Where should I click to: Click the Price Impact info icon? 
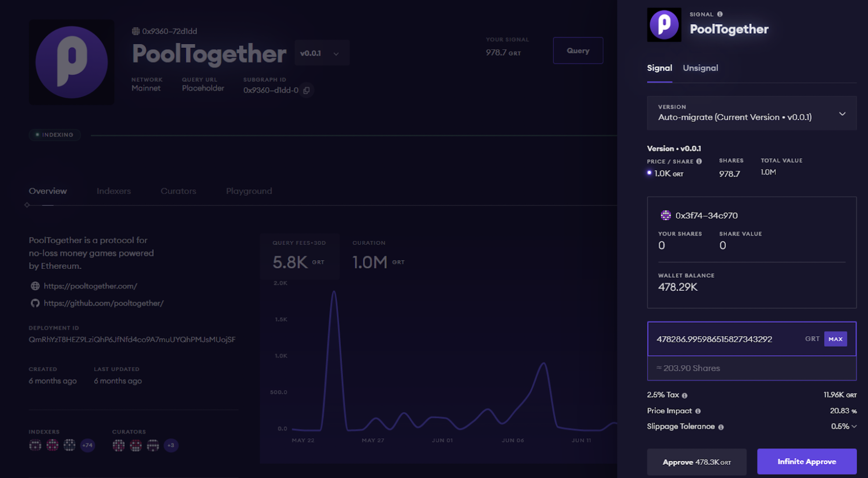698,411
